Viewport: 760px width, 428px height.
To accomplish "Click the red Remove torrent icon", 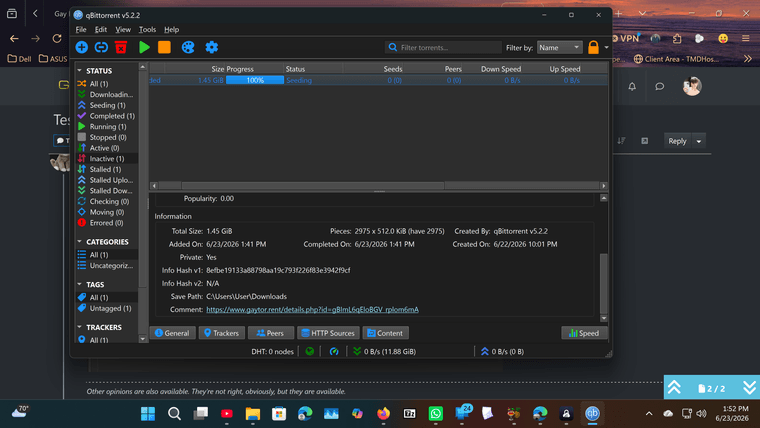I will (121, 48).
